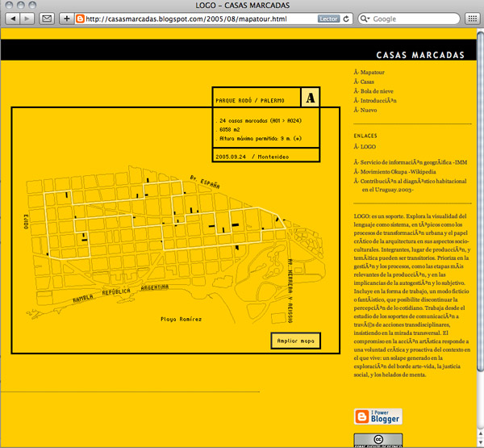This screenshot has height=448, width=484.
Task: Click the Ampliar mapa button
Action: point(296,341)
